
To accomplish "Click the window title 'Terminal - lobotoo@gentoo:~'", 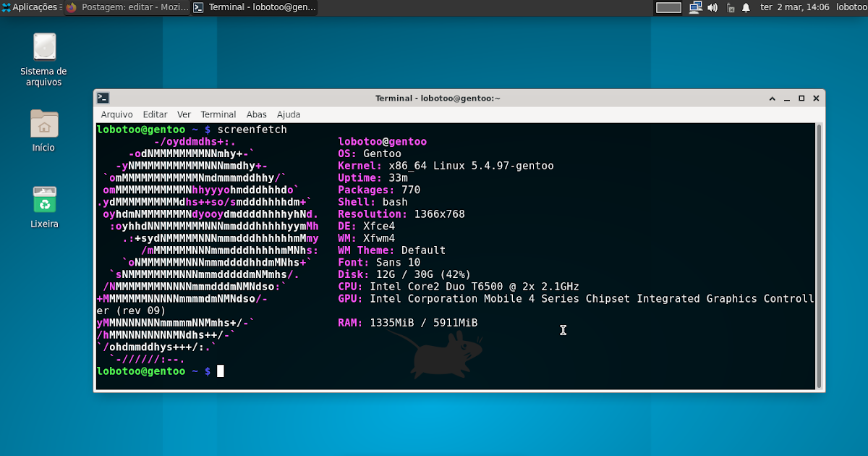I will pos(438,98).
